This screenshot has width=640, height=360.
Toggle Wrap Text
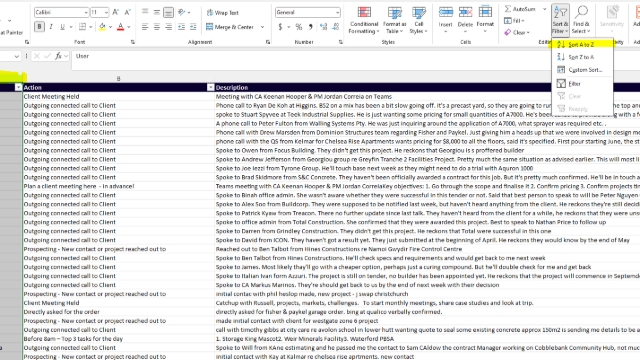coord(222,13)
